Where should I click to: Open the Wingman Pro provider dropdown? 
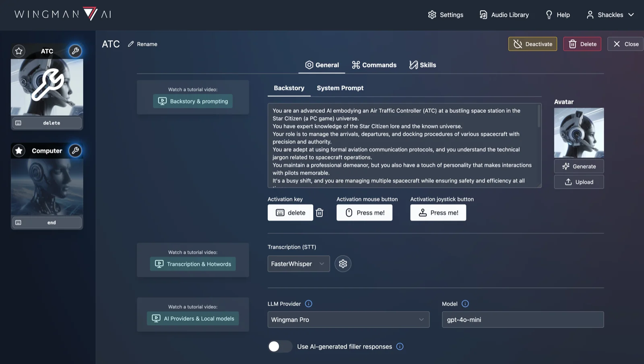click(x=348, y=319)
